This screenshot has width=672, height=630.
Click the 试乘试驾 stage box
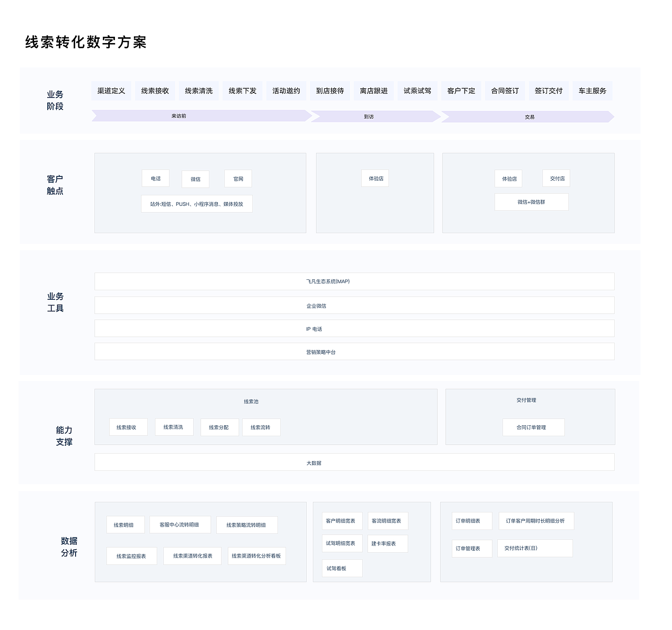click(417, 90)
